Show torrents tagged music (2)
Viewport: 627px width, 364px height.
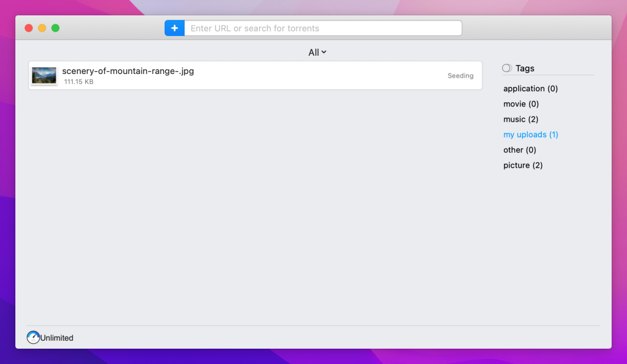[520, 119]
